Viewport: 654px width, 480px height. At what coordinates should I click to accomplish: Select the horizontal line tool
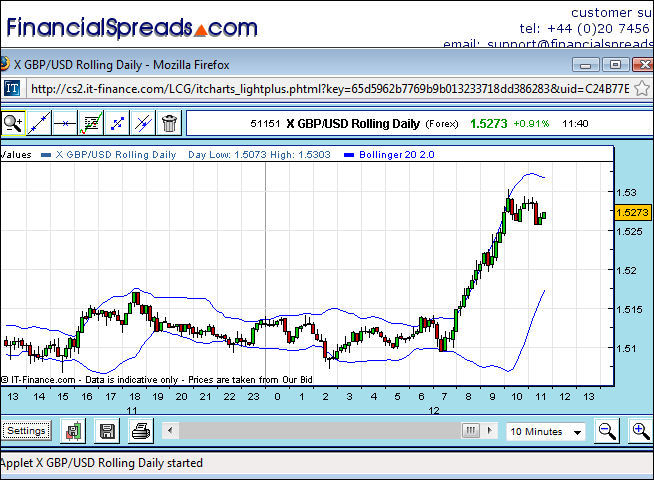click(x=65, y=123)
